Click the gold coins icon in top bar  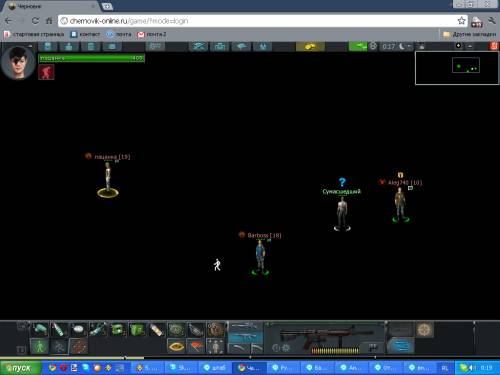[x=310, y=46]
